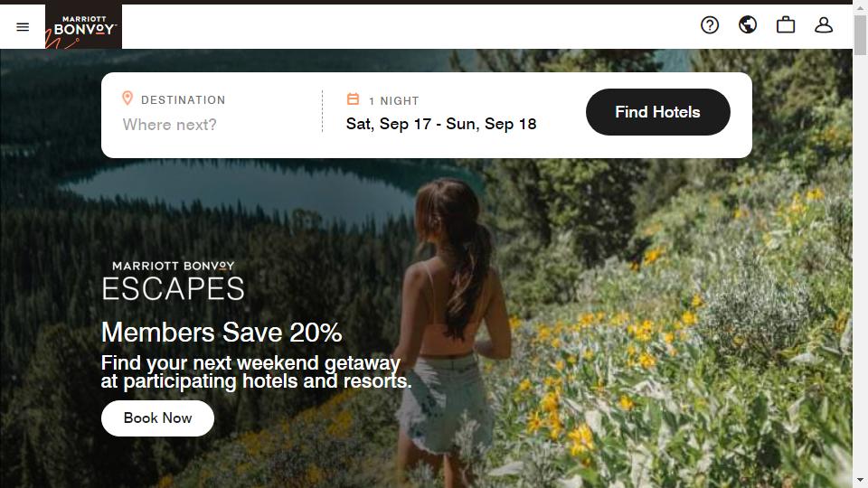Click the Book Now button
Image resolution: width=868 pixels, height=488 pixels.
coord(157,418)
